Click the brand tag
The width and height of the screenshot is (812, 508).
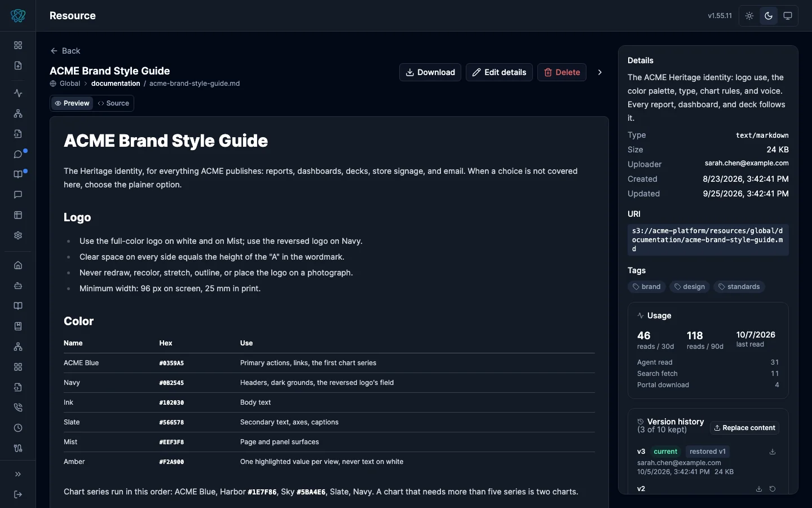point(647,287)
